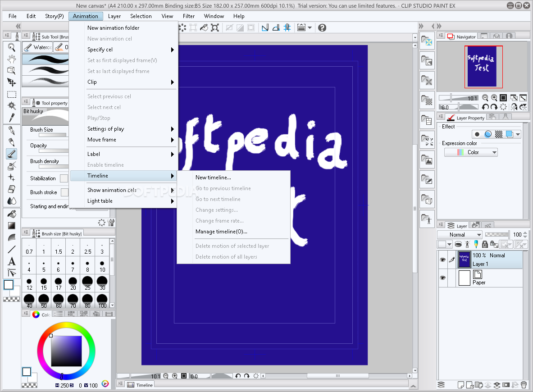Select the Hand move tool
The height and width of the screenshot is (392, 533).
pos(12,59)
